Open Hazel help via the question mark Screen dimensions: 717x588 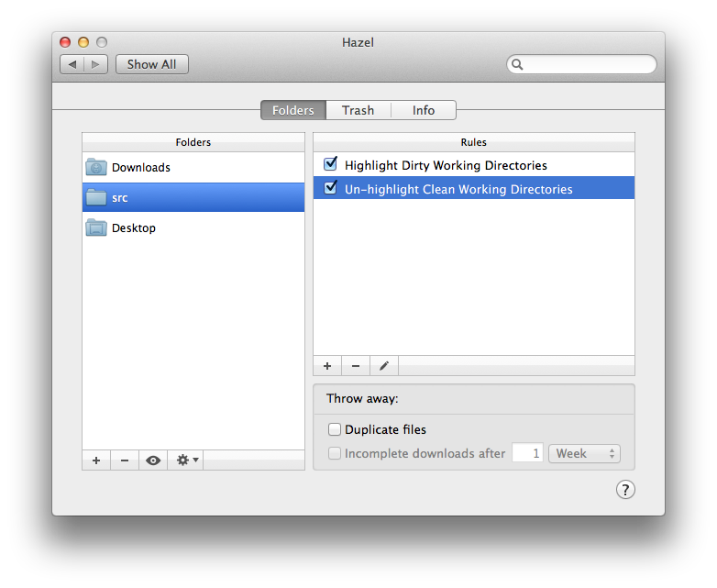(x=625, y=490)
